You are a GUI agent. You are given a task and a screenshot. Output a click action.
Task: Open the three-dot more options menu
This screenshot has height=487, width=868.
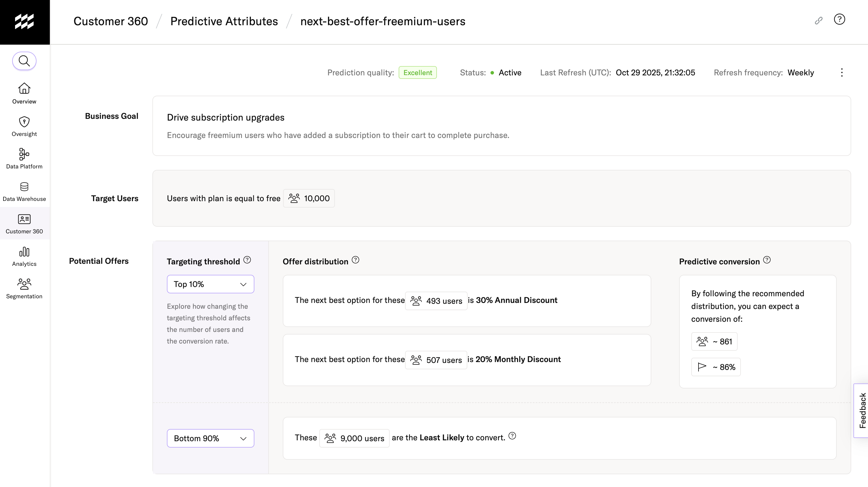[842, 72]
